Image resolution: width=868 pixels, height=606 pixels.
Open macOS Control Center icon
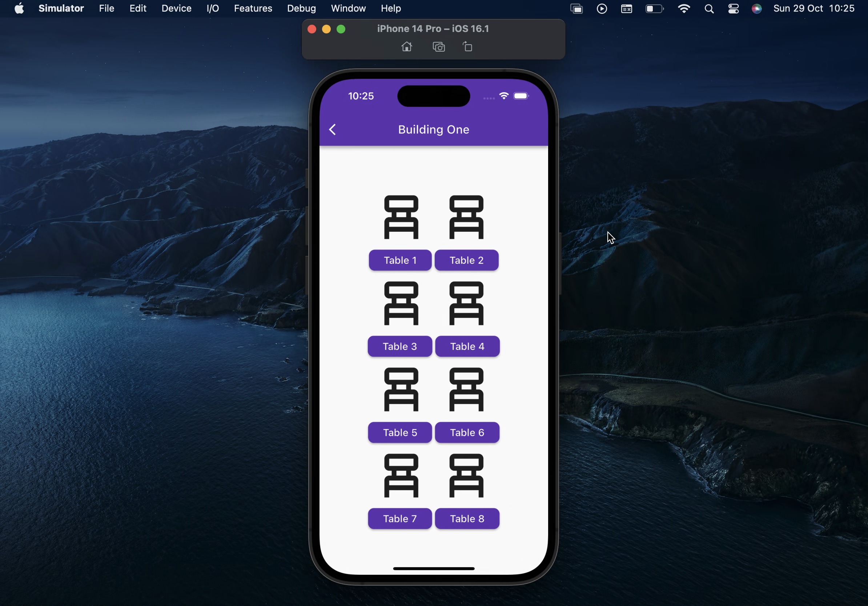click(x=734, y=8)
